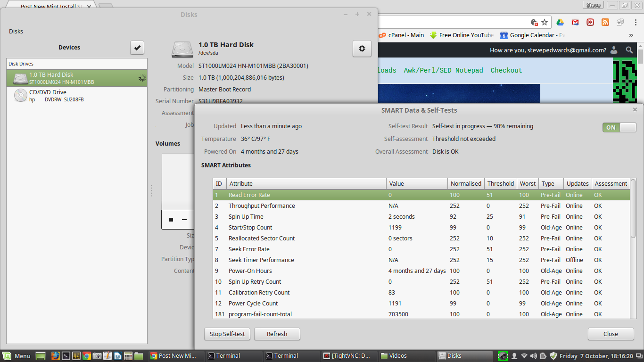Click the volume speaker icon in tray
Screen dimensions: 644x362
click(x=533, y=356)
